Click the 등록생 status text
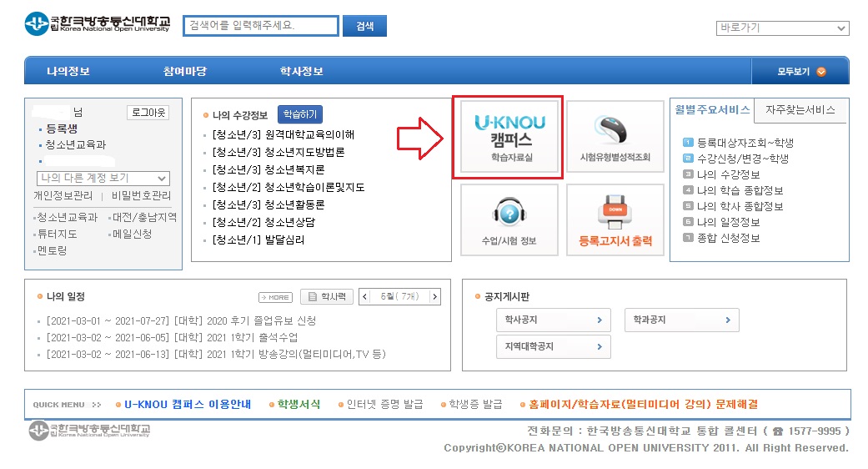This screenshot has width=868, height=469. (x=62, y=129)
